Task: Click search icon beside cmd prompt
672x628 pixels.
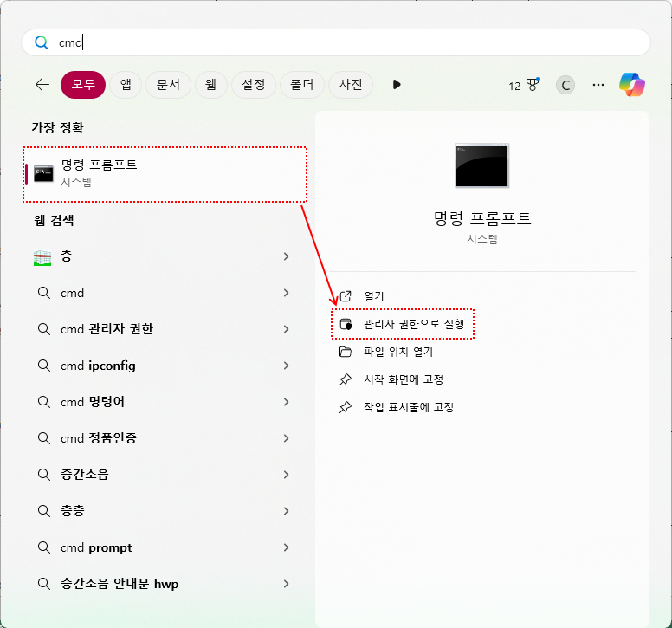Action: pos(43,547)
